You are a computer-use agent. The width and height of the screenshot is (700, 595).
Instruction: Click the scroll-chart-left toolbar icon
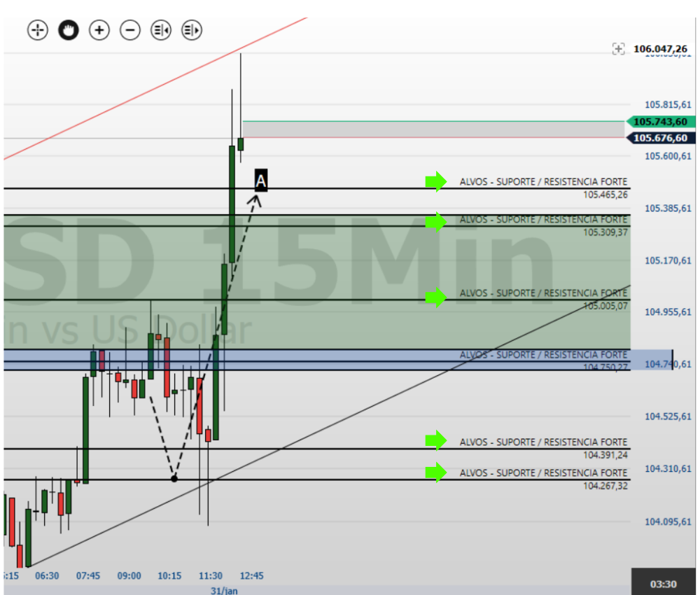point(161,30)
